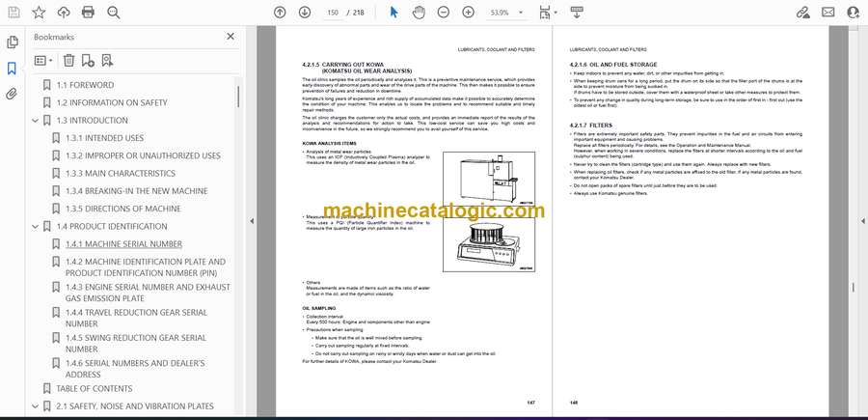The height and width of the screenshot is (420, 868).
Task: Go to previous page arrow
Action: coord(280,13)
